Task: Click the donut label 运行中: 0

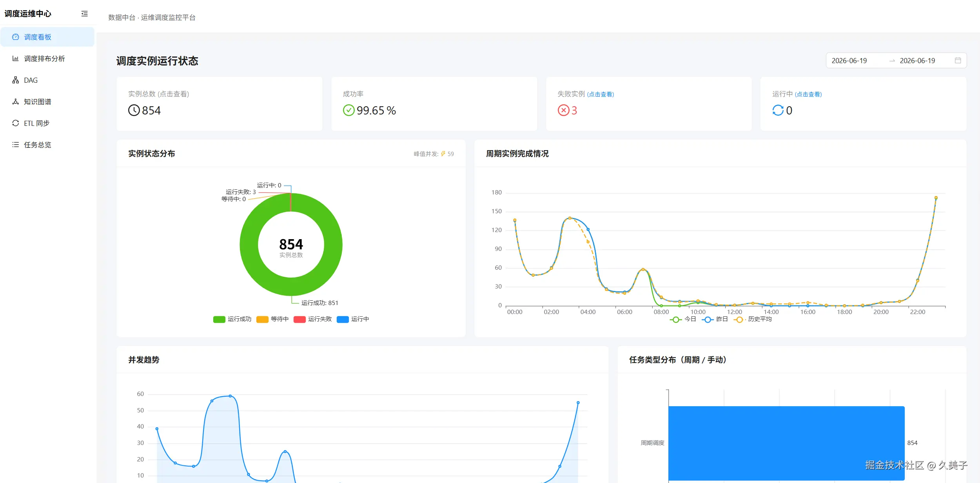Action: [269, 185]
